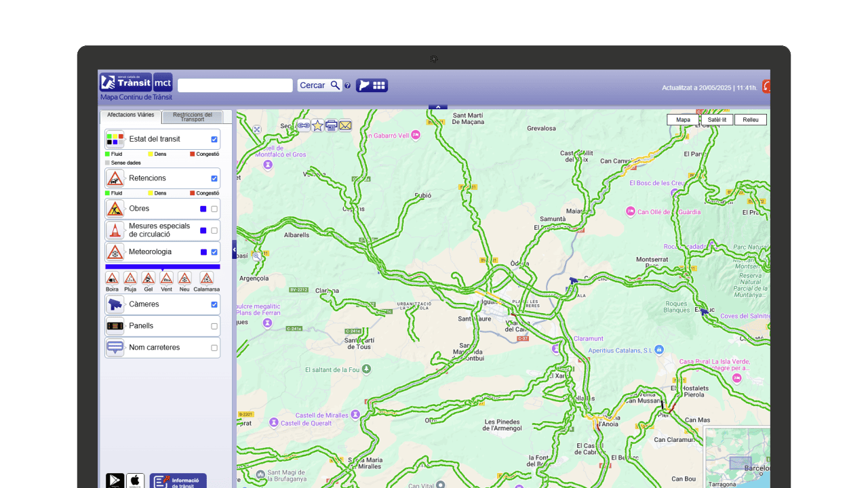Click the mct logo badge
868x488 pixels.
[x=163, y=82]
